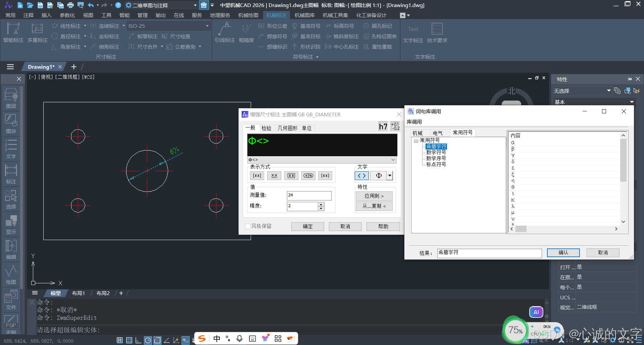
Task: Click the purple AI assistant button
Action: point(536,312)
